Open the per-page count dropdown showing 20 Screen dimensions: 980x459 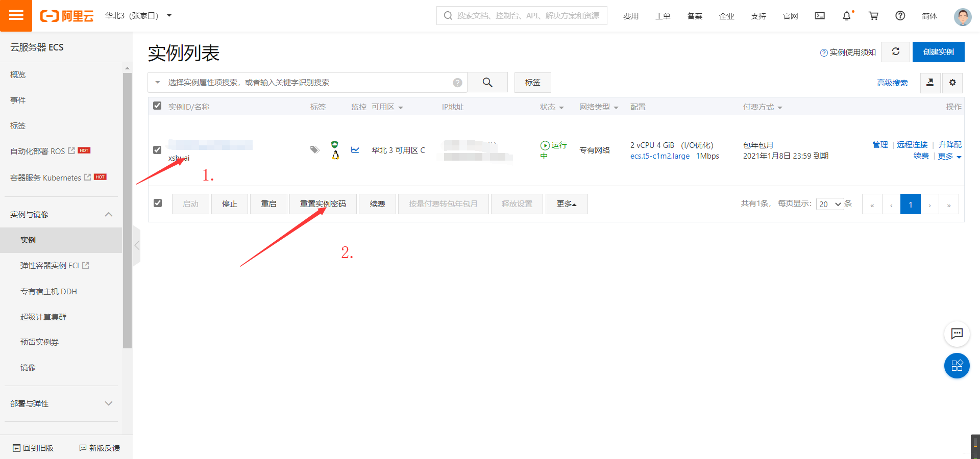pyautogui.click(x=829, y=203)
